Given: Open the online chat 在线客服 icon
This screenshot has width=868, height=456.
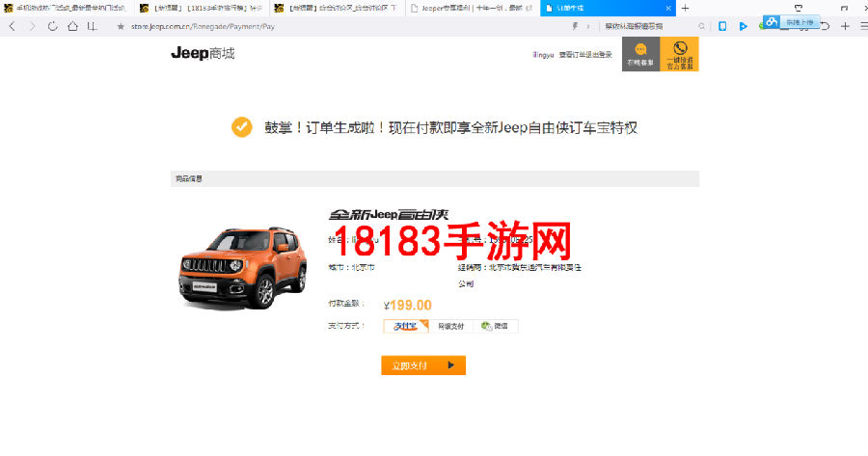Looking at the screenshot, I should [x=640, y=54].
